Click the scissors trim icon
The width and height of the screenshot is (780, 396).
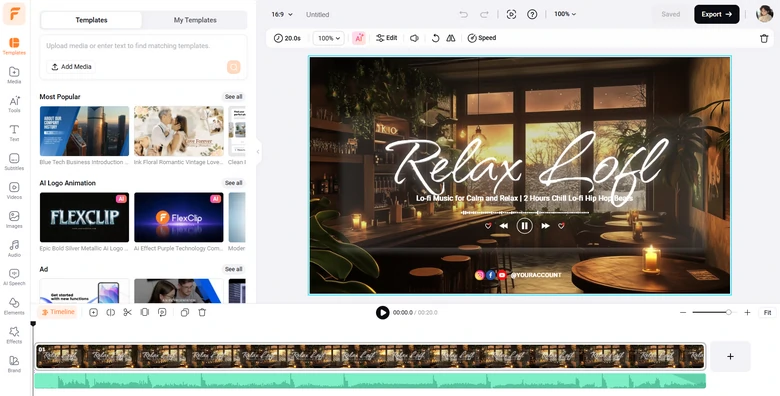click(x=127, y=312)
